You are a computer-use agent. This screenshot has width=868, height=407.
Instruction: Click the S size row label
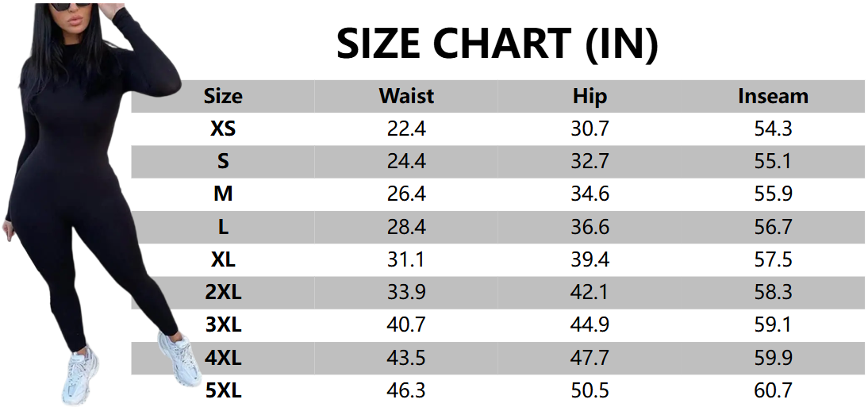223,161
